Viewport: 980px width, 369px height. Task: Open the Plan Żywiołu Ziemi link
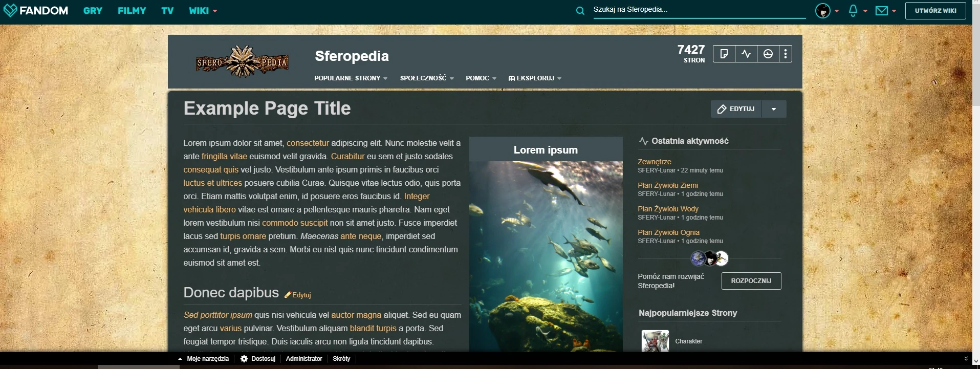[x=668, y=185]
